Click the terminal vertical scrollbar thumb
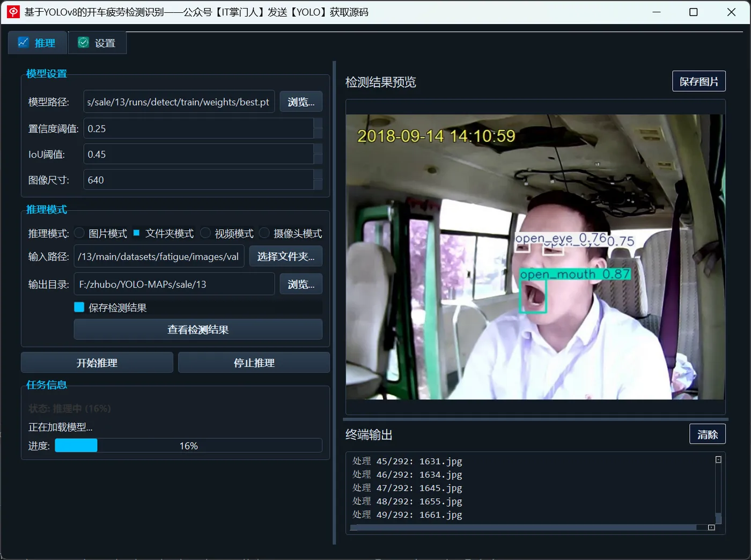This screenshot has height=560, width=751. 718,519
